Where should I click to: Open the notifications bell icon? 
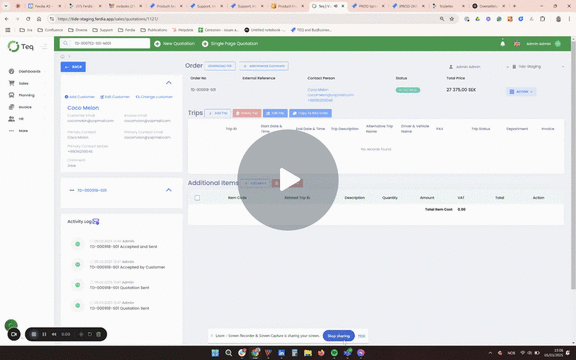coord(503,44)
